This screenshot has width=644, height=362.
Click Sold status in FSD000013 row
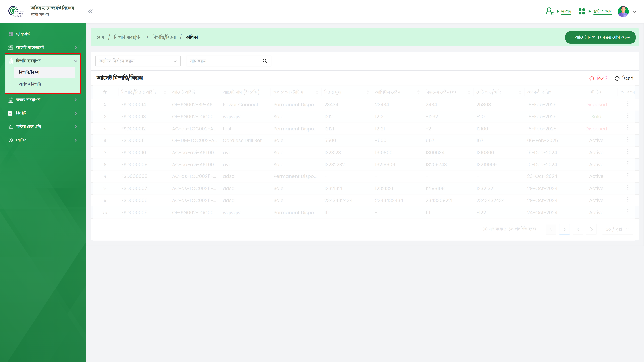tap(596, 117)
